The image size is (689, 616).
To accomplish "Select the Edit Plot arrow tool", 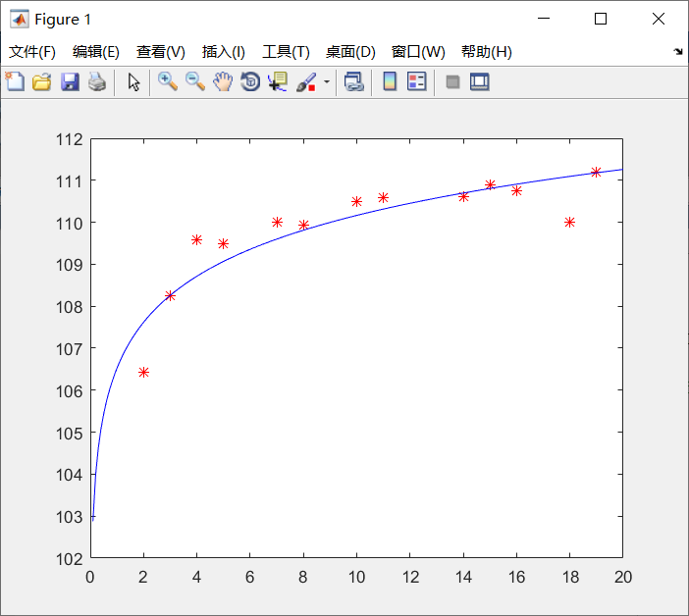I will [134, 82].
